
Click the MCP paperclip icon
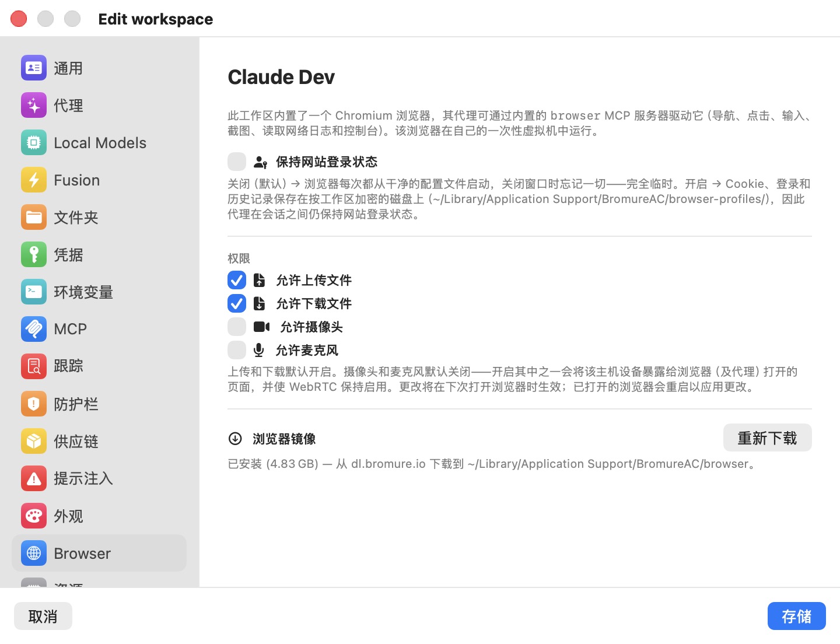(x=34, y=329)
